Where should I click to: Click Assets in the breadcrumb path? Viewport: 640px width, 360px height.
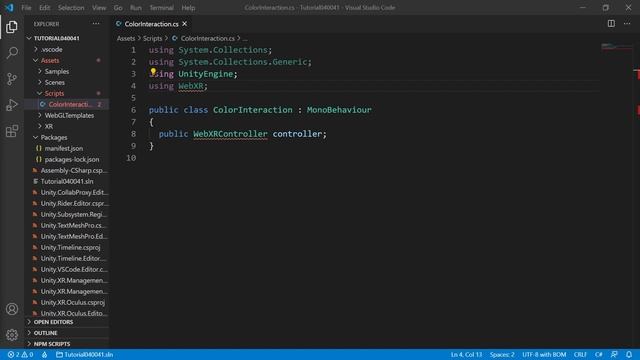coord(126,38)
